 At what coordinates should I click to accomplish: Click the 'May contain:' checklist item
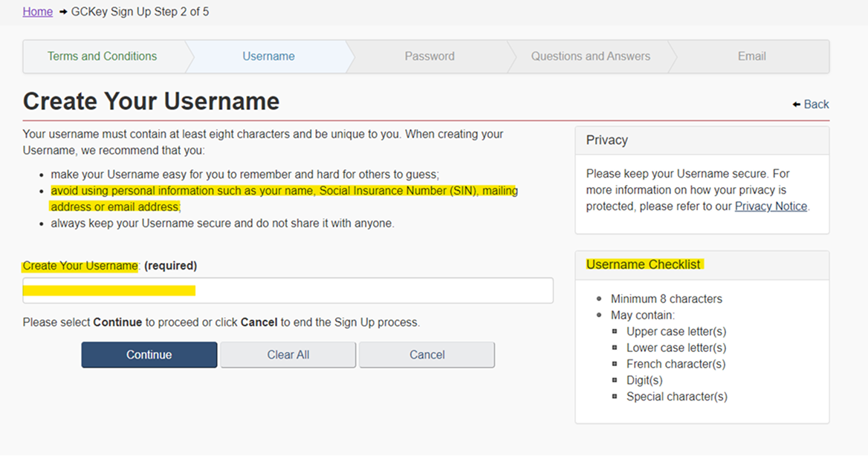click(643, 316)
